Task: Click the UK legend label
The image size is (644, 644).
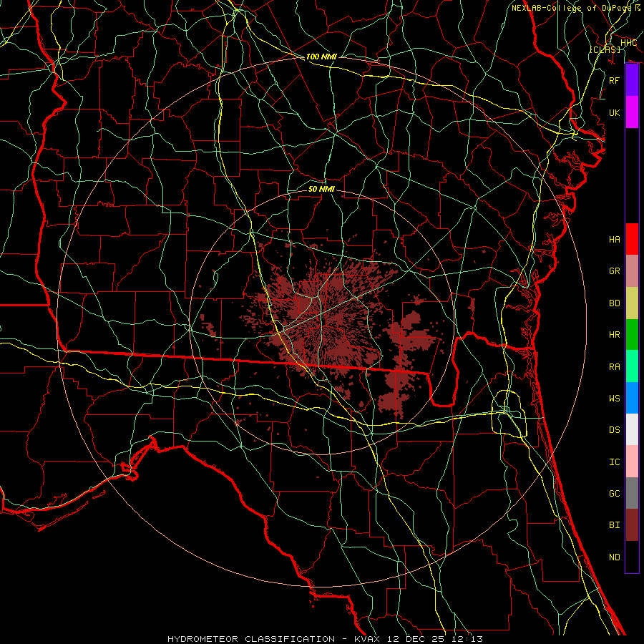Action: [x=615, y=112]
